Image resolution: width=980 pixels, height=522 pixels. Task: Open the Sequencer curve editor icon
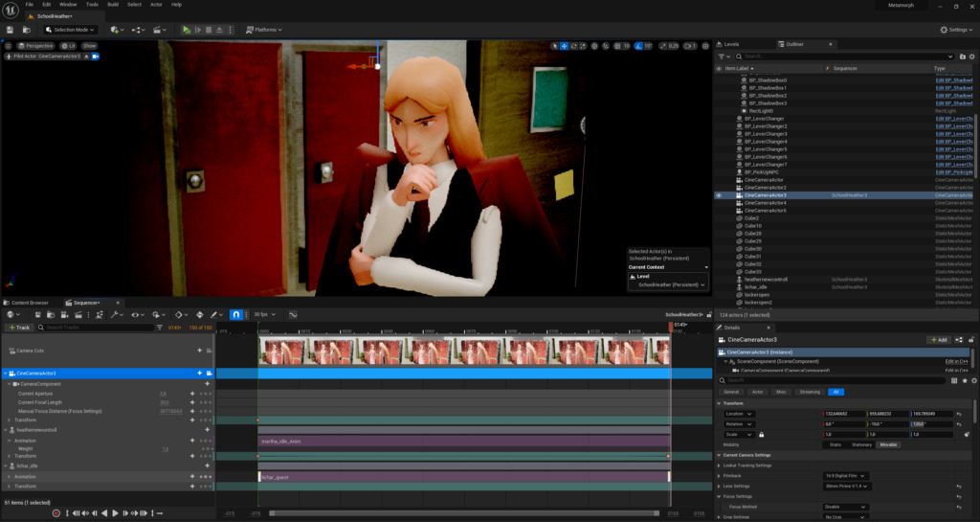click(x=293, y=314)
